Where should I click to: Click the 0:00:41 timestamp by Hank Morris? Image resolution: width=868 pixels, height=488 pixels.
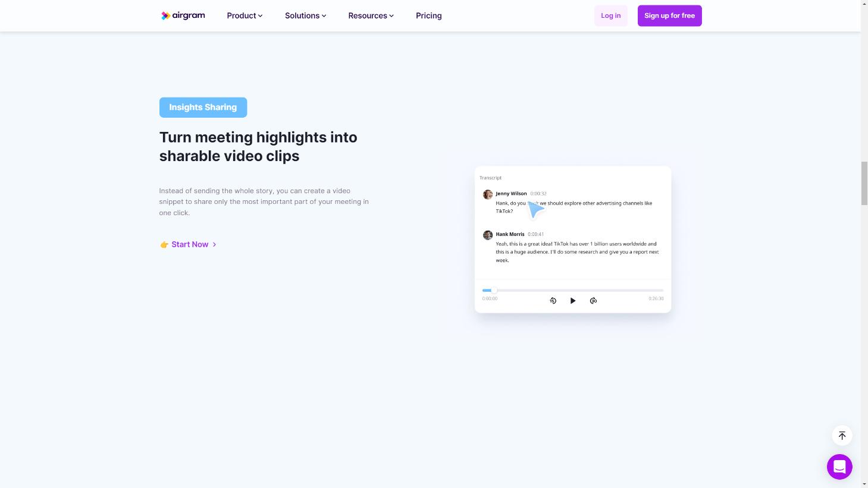[x=535, y=234]
